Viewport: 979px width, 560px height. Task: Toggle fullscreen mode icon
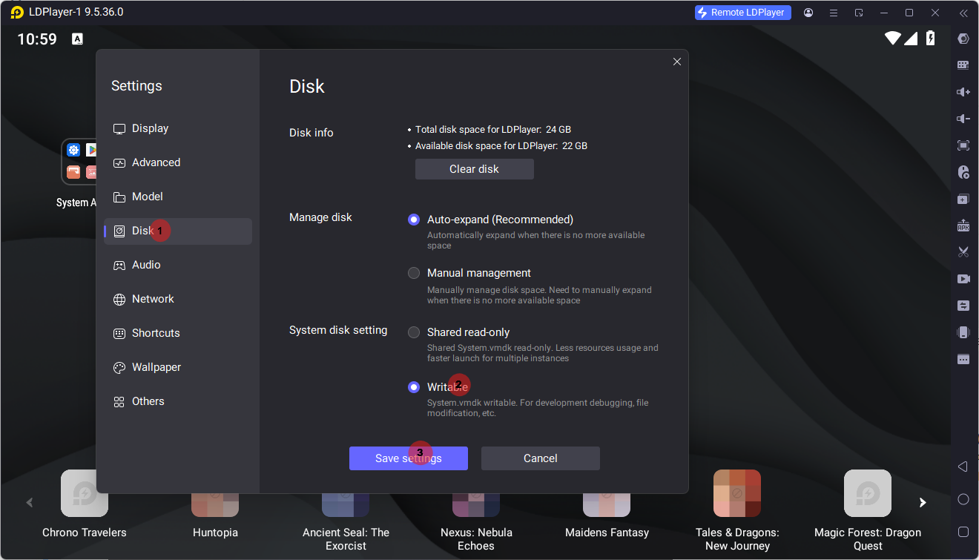point(963,145)
